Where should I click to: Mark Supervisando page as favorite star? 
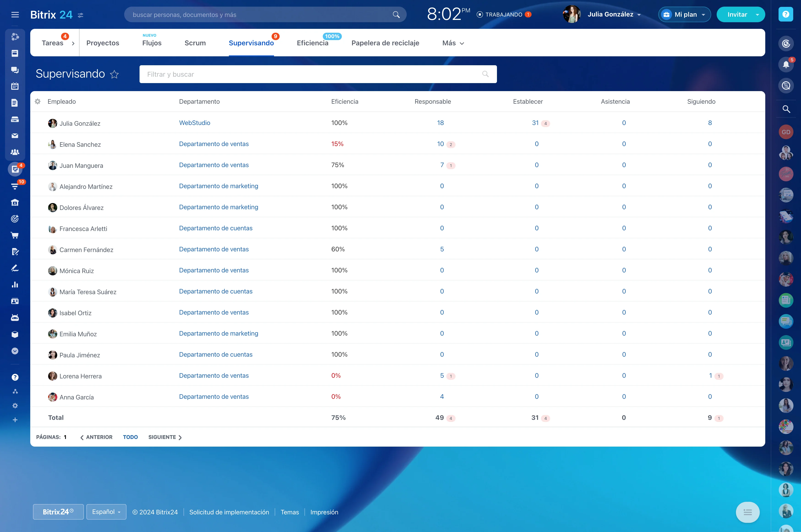tap(114, 74)
